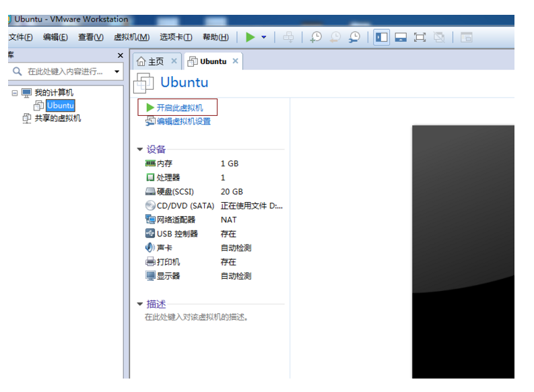This screenshot has height=392, width=534.
Task: Click the printer icon
Action: point(150,261)
